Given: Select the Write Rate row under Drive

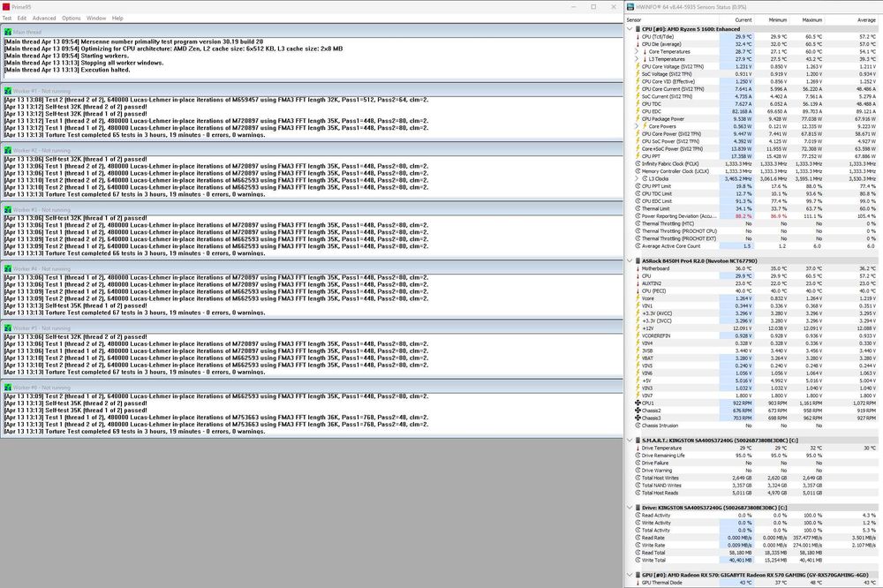Looking at the screenshot, I should (x=756, y=546).
